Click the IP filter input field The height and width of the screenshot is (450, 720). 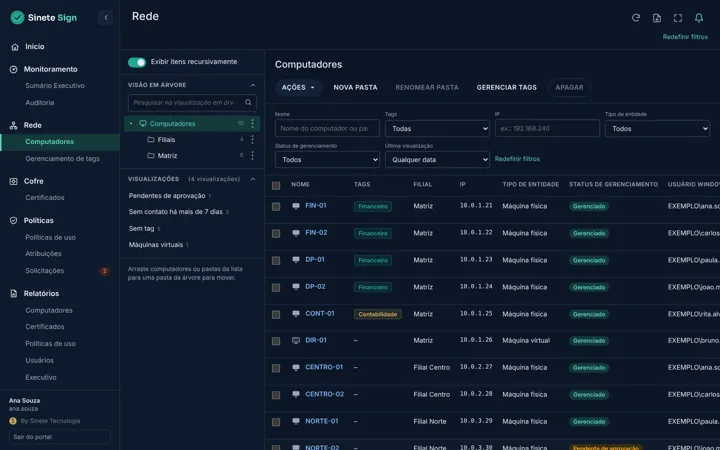pos(547,129)
